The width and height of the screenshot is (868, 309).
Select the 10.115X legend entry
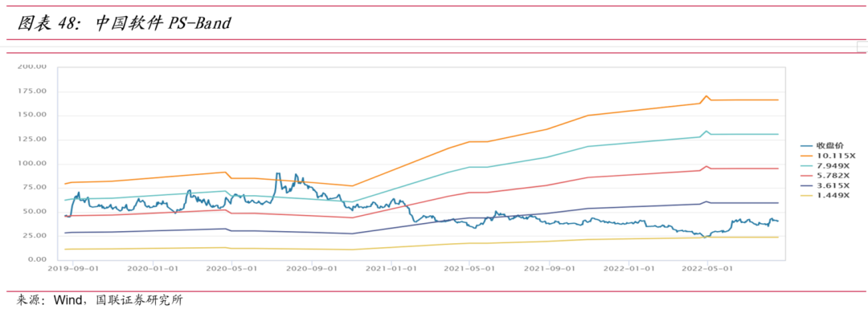click(828, 156)
